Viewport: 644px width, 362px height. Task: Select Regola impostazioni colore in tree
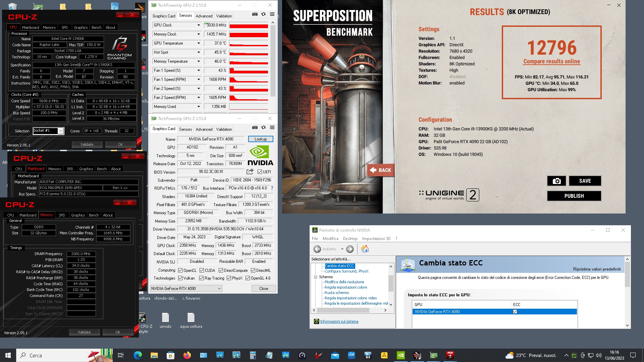[345, 287]
